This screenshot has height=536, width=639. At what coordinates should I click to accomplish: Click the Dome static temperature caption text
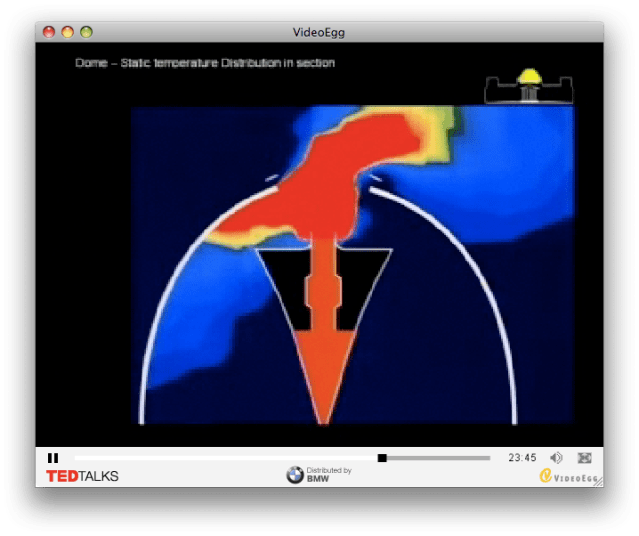point(205,63)
